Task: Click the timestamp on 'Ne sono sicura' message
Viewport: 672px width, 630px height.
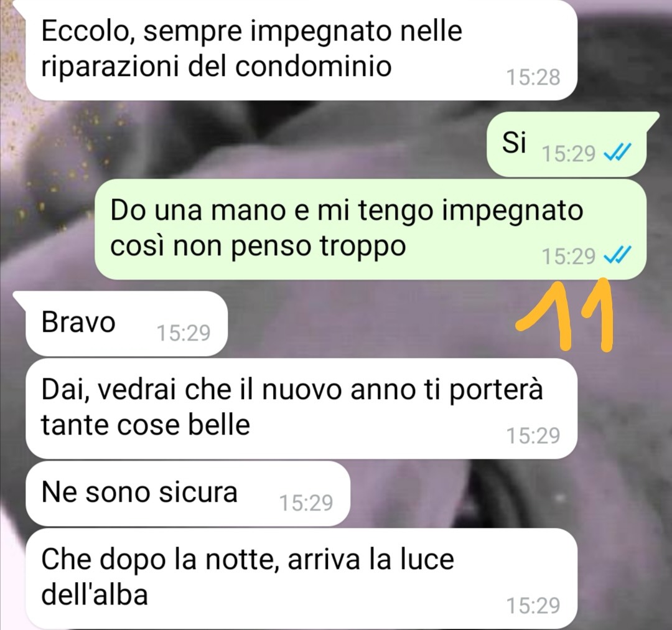Action: pos(306,503)
